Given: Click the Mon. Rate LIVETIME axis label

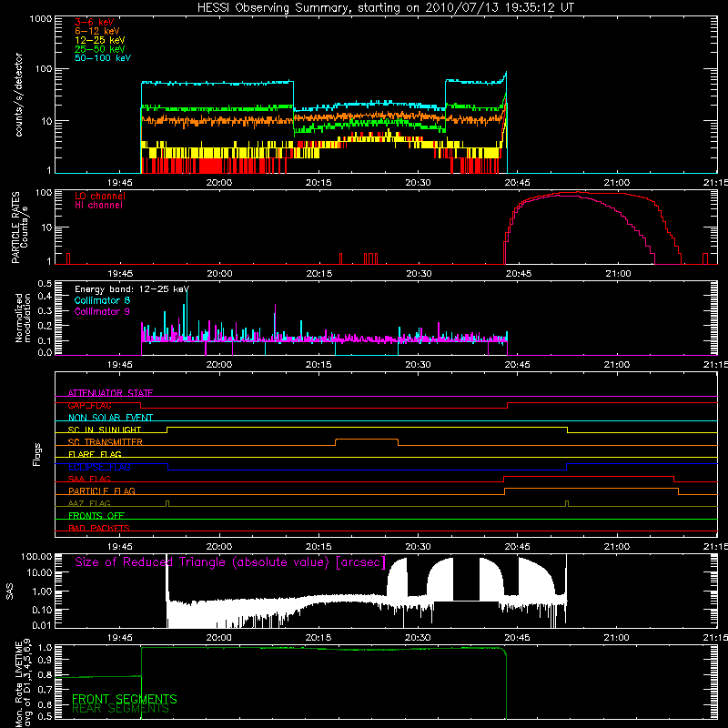Looking at the screenshot, I should coord(23,682).
